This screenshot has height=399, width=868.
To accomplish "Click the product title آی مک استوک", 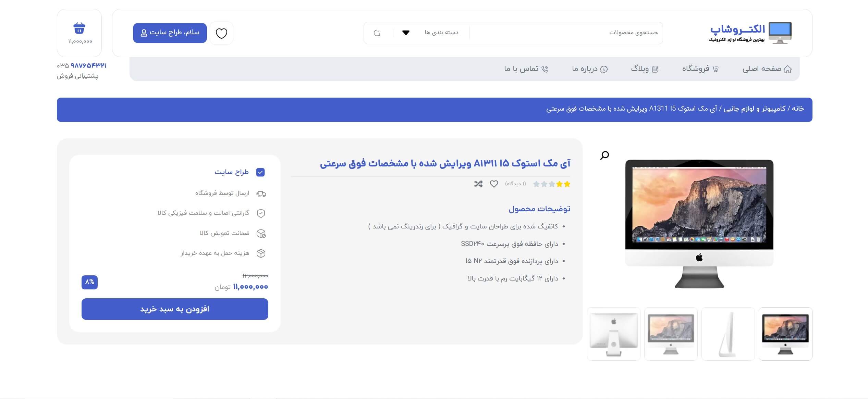I will tap(445, 163).
